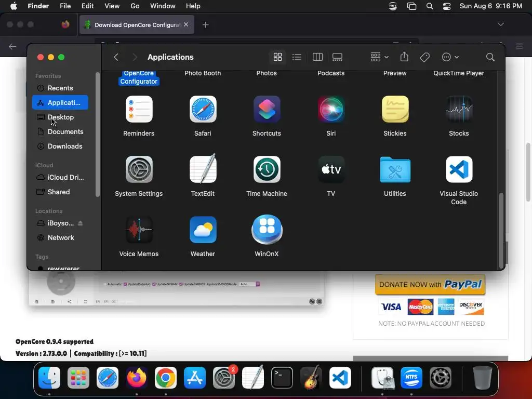This screenshot has width=532, height=399.
Task: Click the Finder window search icon
Action: pos(490,57)
